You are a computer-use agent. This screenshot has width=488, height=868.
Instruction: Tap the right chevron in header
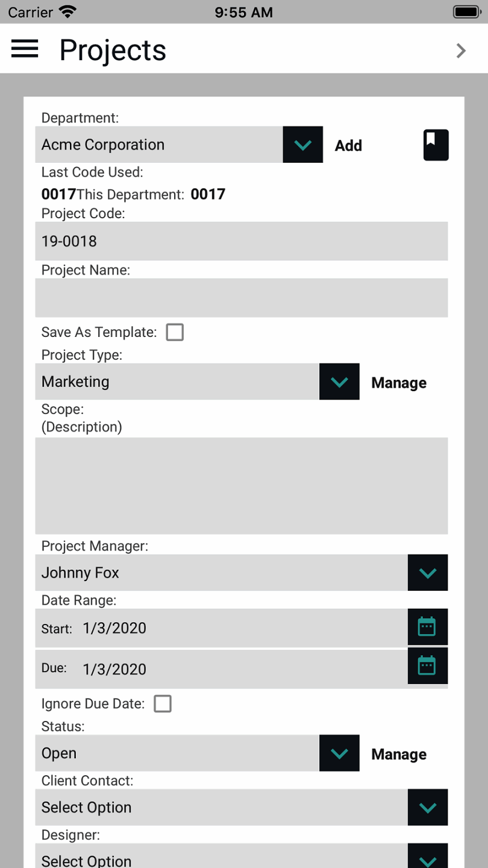(461, 51)
